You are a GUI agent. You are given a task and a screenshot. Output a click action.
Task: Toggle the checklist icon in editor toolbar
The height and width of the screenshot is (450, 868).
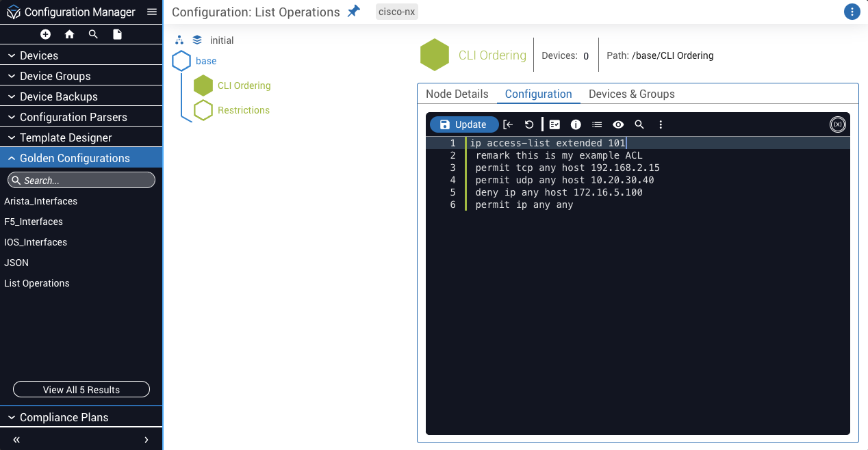click(x=554, y=124)
